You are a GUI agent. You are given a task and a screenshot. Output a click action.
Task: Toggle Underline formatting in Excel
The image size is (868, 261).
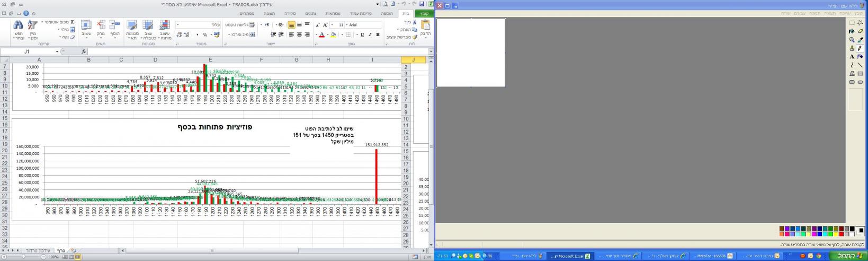pyautogui.click(x=362, y=35)
